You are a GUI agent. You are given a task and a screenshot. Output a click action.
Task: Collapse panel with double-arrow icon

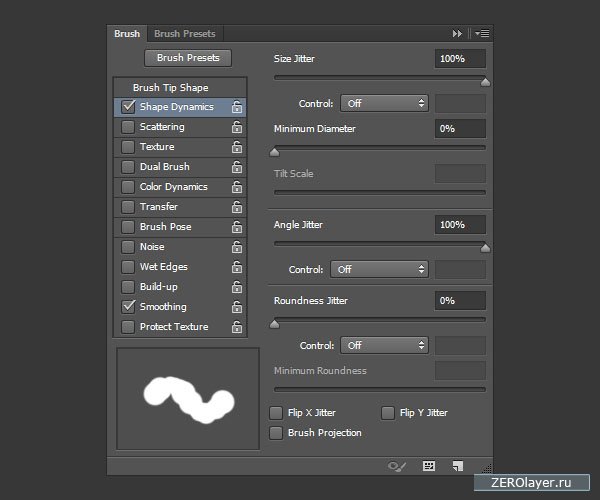pyautogui.click(x=457, y=34)
